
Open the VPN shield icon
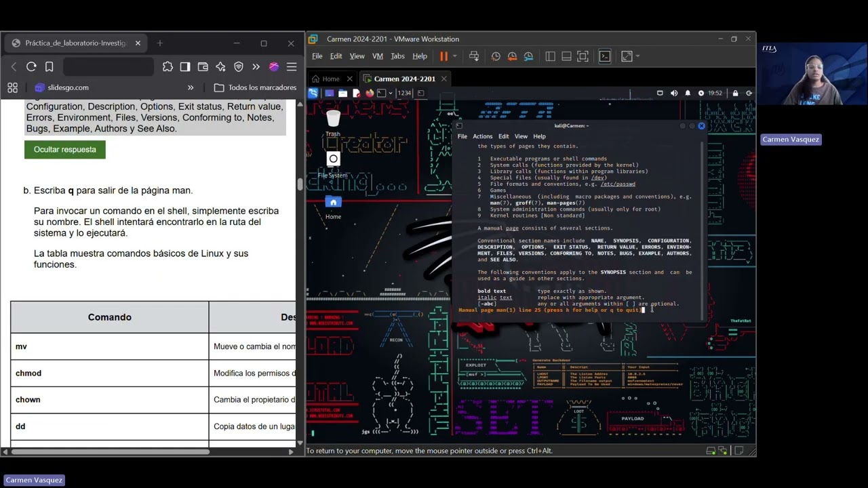239,66
